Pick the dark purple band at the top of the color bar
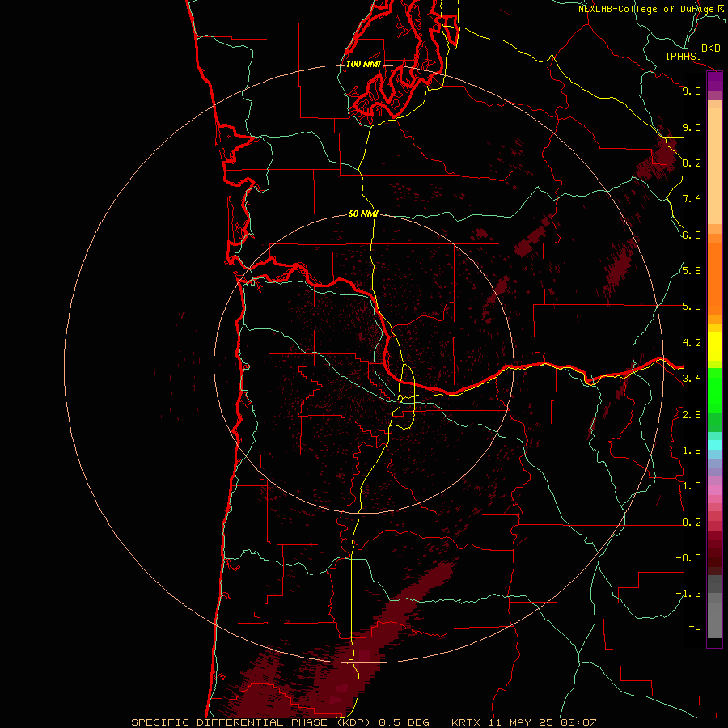Viewport: 728px width, 728px height. point(714,81)
